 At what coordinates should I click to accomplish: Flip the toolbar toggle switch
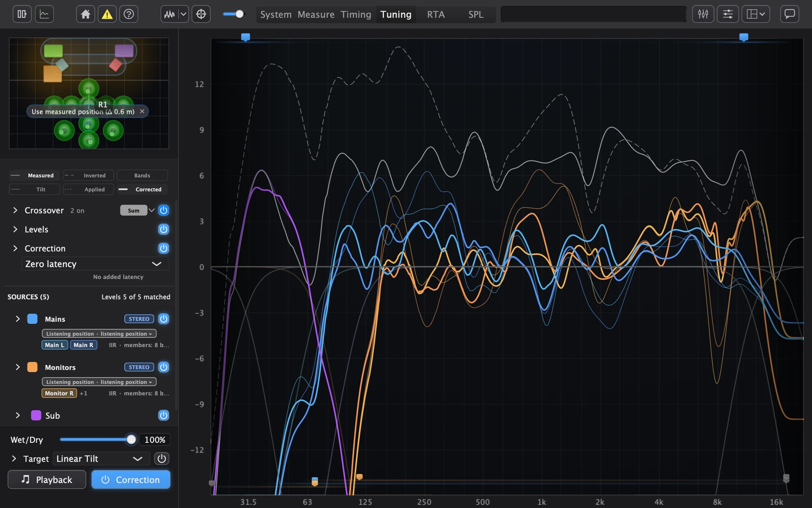tap(234, 14)
